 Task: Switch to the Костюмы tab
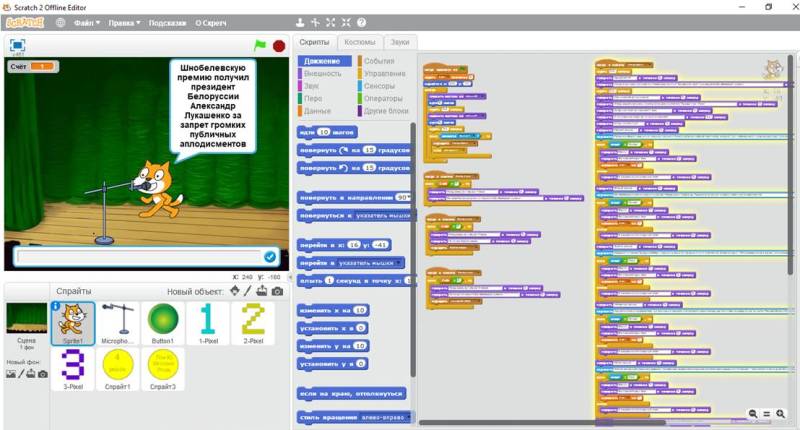[359, 42]
